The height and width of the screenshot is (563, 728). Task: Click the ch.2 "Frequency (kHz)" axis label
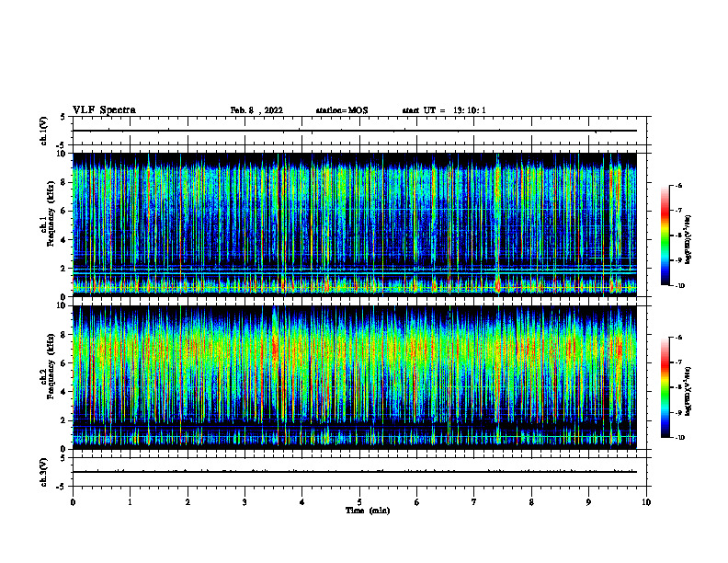51,366
